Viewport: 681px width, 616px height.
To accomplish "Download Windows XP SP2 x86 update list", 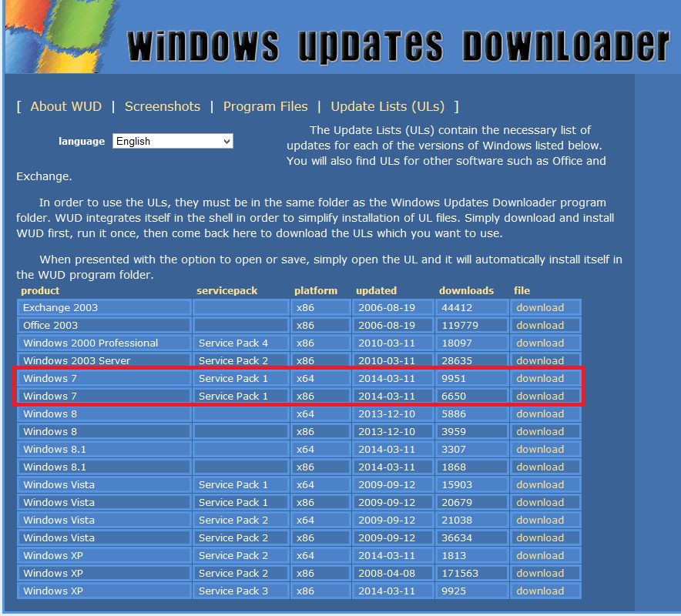I will point(540,573).
